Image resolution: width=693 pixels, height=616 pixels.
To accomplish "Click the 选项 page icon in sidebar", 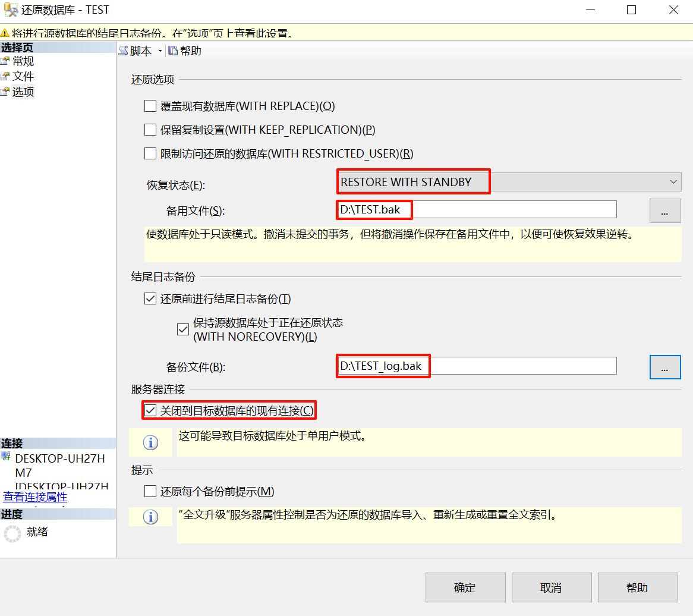I will point(5,92).
